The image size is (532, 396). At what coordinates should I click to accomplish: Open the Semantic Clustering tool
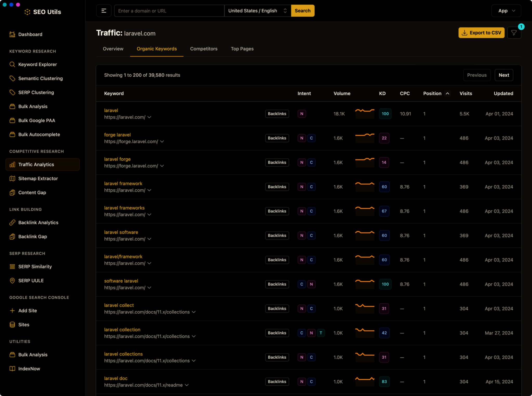(x=40, y=78)
